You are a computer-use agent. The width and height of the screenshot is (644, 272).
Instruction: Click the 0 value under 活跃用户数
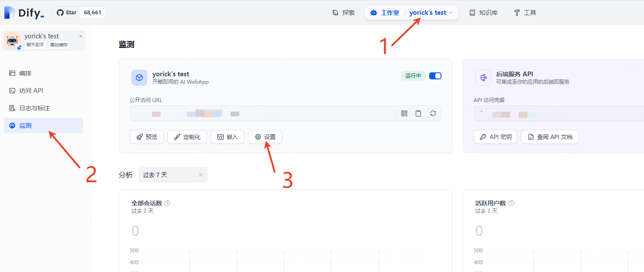[479, 231]
